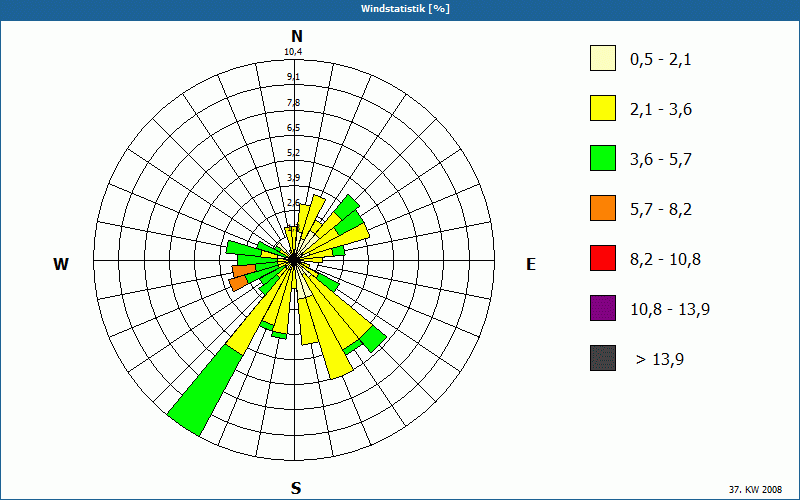Click the 9,1 axis value

(x=293, y=77)
